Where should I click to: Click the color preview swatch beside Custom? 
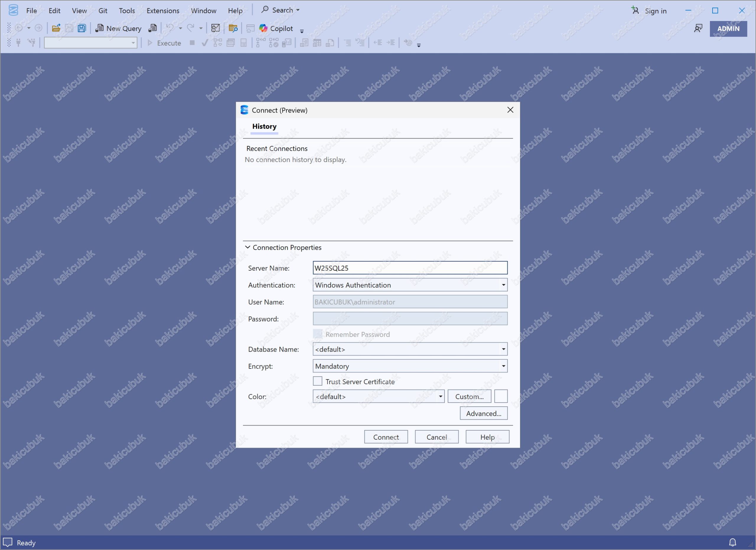tap(501, 396)
